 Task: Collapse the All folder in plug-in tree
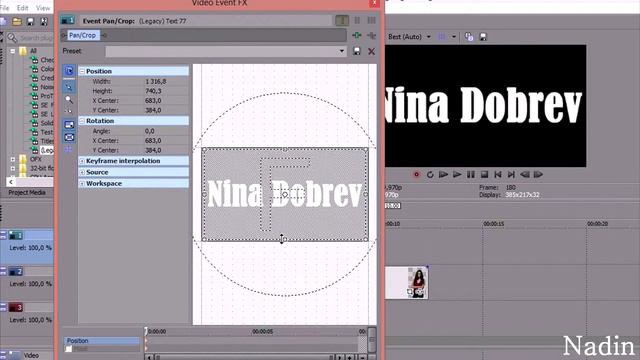13,51
